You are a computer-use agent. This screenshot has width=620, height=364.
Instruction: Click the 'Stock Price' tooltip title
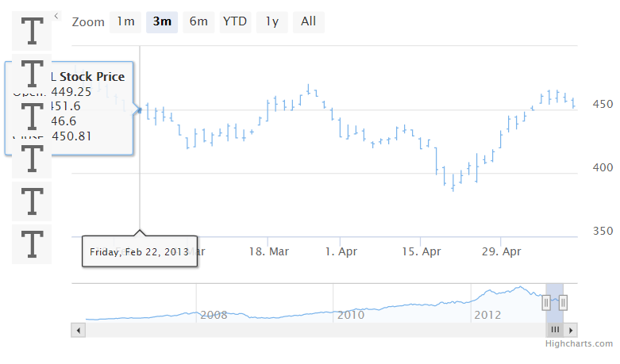92,77
